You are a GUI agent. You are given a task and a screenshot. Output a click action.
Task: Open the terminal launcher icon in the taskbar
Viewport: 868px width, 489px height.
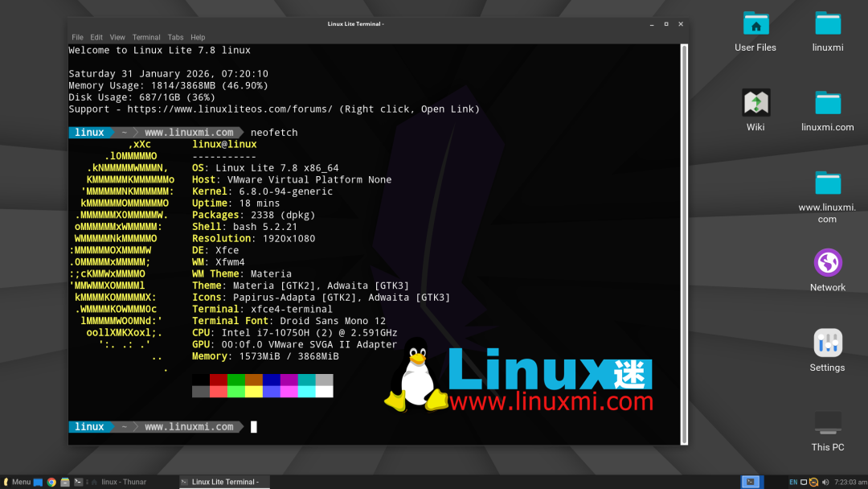click(x=78, y=481)
